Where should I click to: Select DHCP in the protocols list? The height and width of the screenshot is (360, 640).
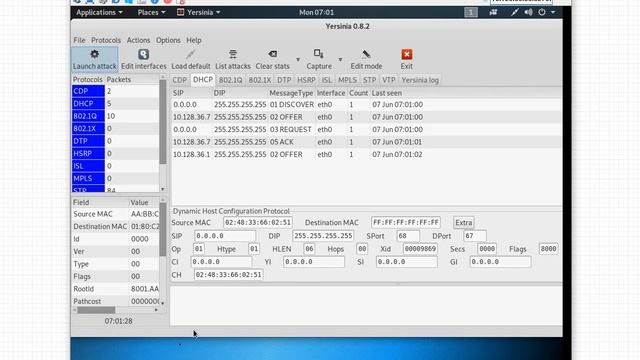pyautogui.click(x=88, y=104)
